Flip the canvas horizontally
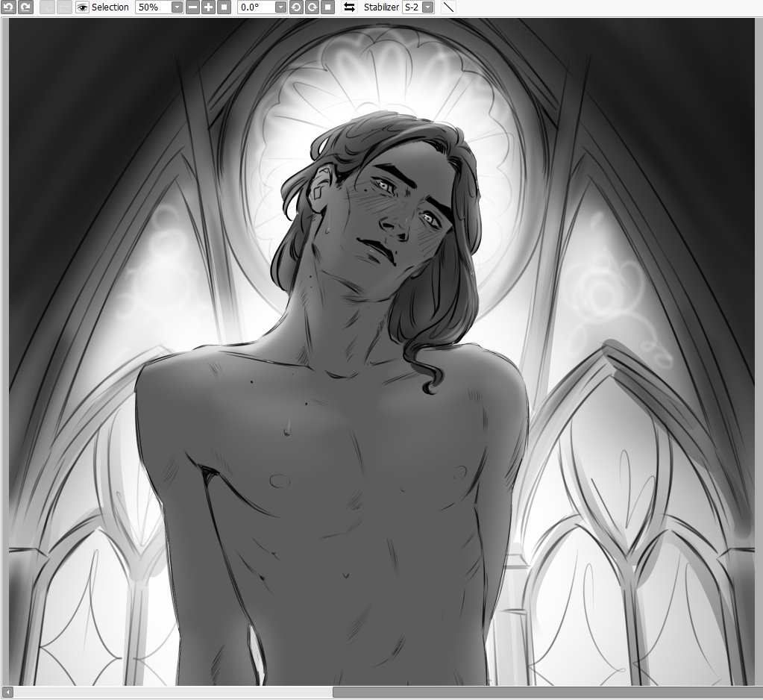This screenshot has width=763, height=700. point(349,7)
